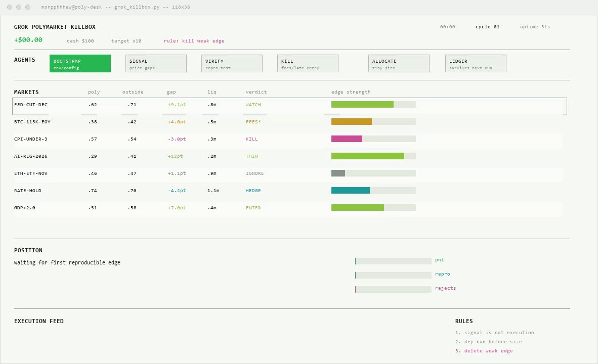Click the BTC-115K-EOY edge strength bar
The image size is (598, 364).
click(x=373, y=122)
